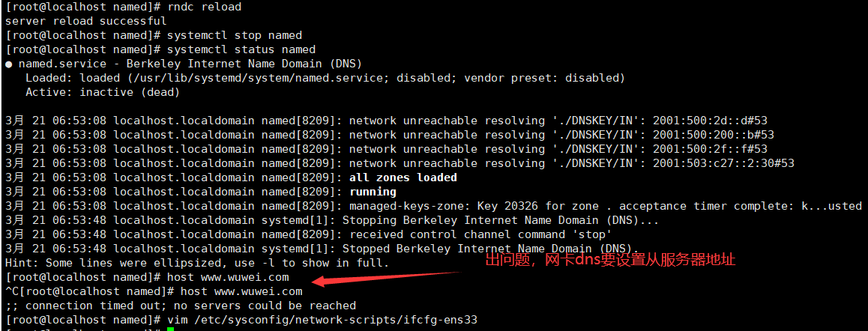Click the bold 'all zones loaded' message
The height and width of the screenshot is (331, 868).
tap(403, 177)
